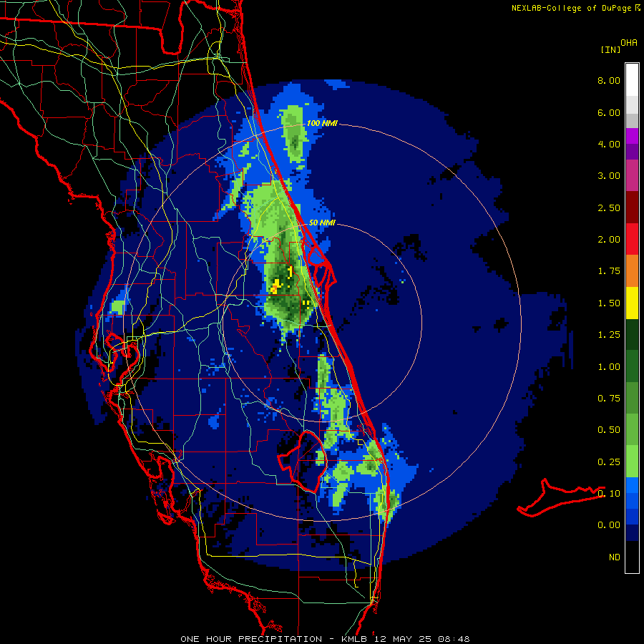The height and width of the screenshot is (644, 644).
Task: Click the 1.25 inch scale label
Action: click(609, 335)
